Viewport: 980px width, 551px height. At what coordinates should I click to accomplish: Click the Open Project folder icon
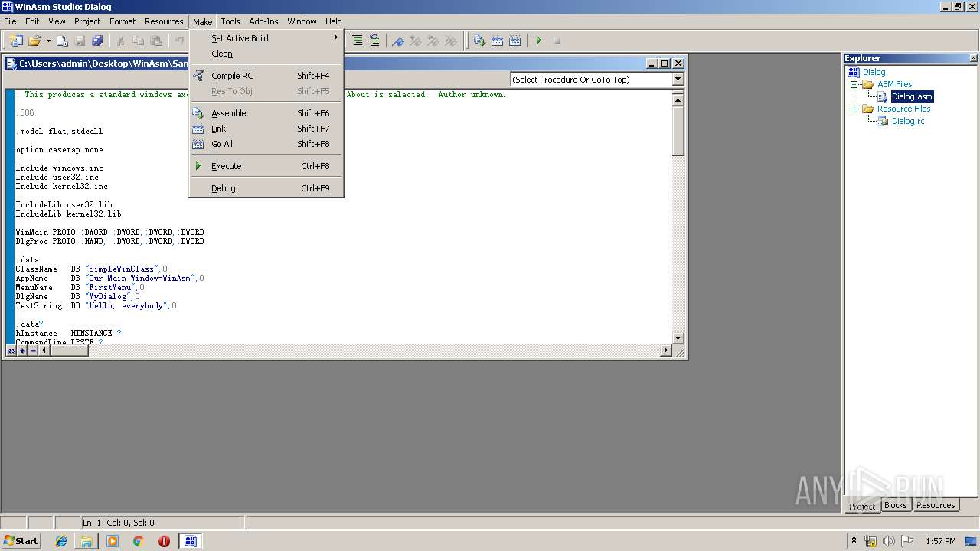[x=34, y=41]
